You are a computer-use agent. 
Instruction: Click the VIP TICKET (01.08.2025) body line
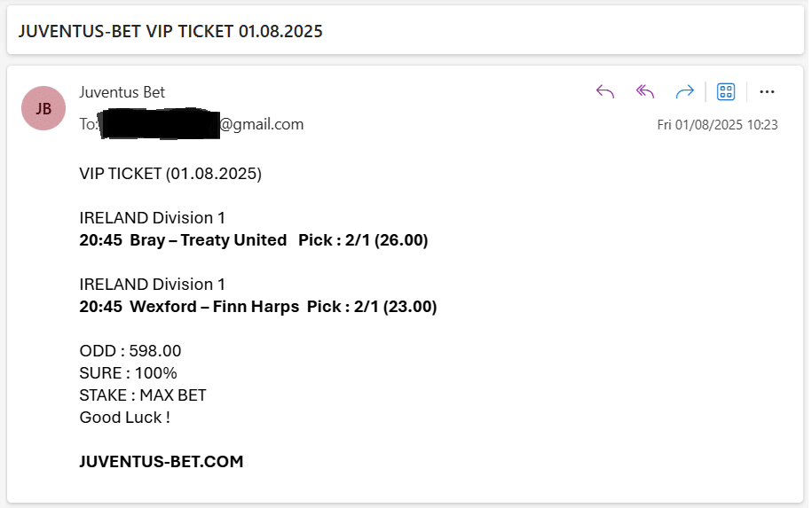click(170, 173)
